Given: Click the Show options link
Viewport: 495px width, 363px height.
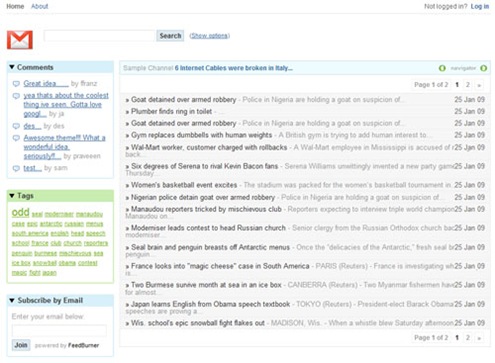Looking at the screenshot, I should pyautogui.click(x=210, y=35).
